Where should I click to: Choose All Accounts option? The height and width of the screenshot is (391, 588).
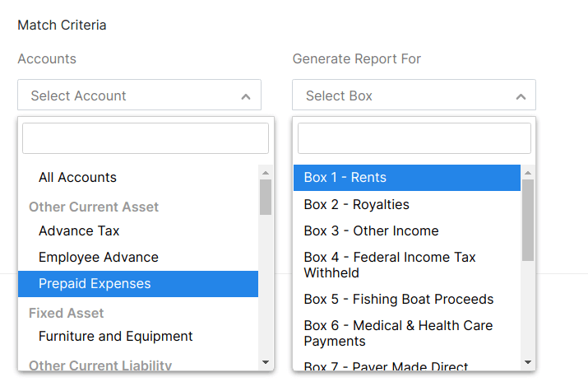pos(77,177)
